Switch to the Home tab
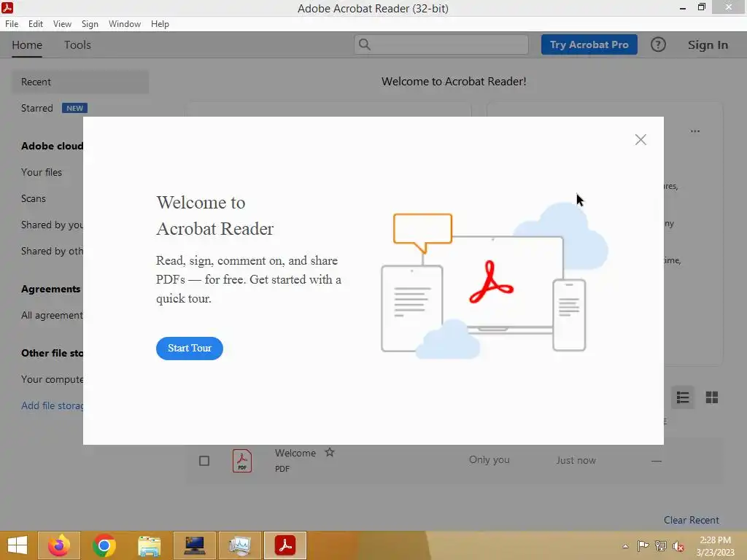The height and width of the screenshot is (560, 747). [x=27, y=44]
